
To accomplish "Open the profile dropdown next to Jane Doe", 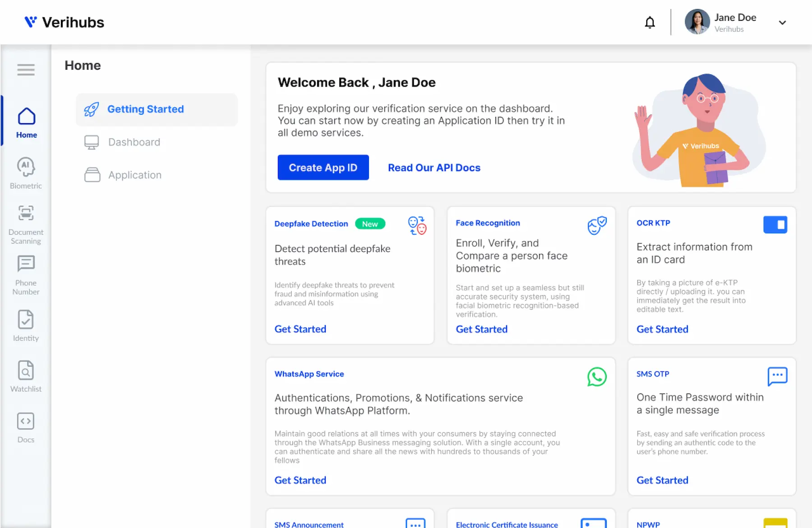I will click(x=782, y=22).
